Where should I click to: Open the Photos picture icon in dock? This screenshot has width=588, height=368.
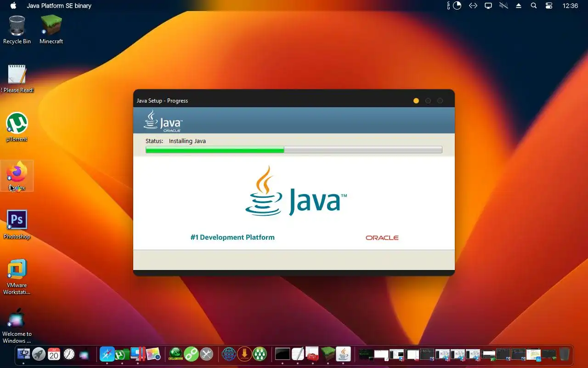(x=153, y=354)
